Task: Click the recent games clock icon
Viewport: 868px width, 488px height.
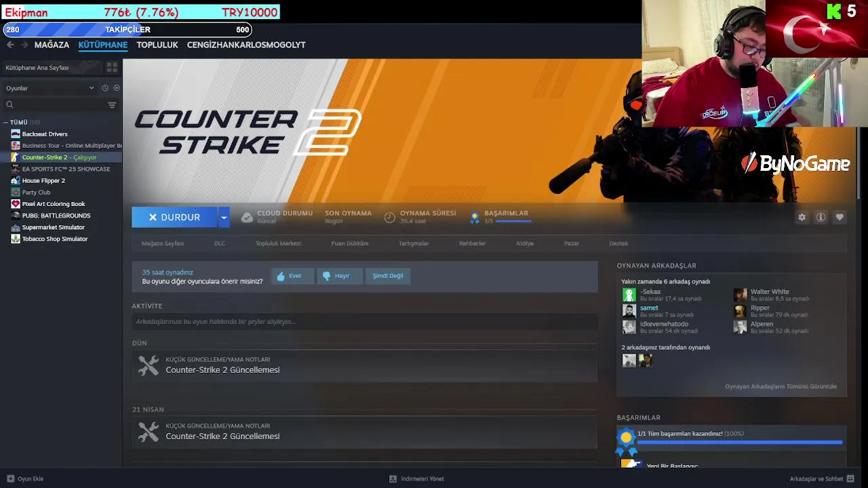Action: point(105,88)
